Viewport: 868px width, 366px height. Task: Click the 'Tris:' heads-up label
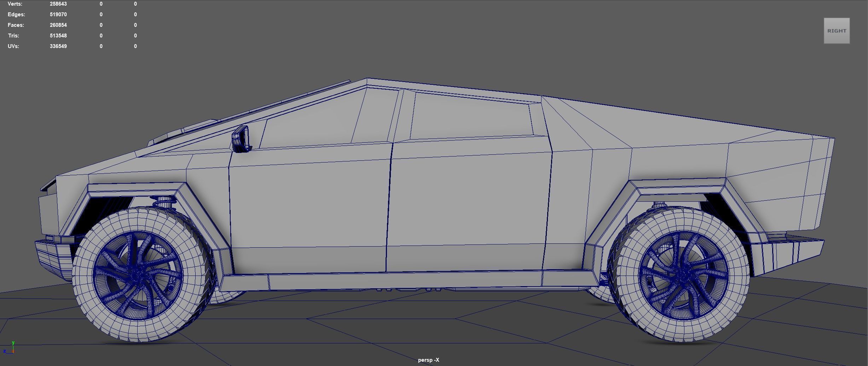(14, 36)
